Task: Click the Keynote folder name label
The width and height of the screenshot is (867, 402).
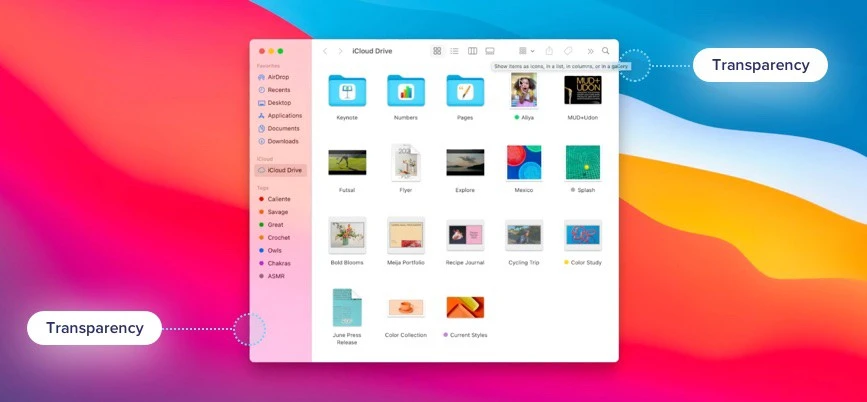Action: (347, 118)
